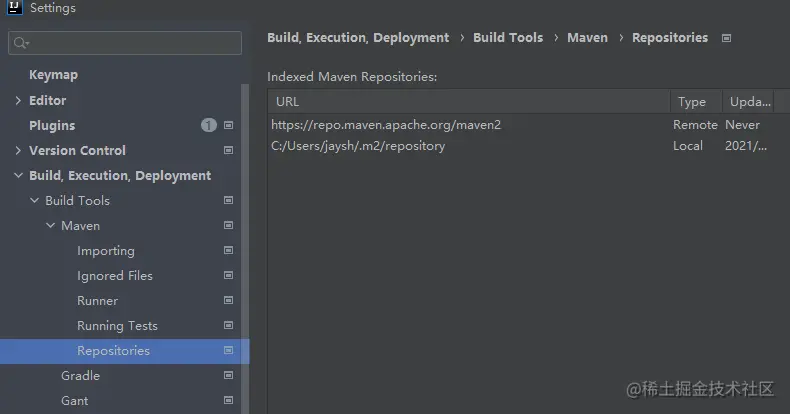Click the IntelliJ IDEA logo icon

14,8
